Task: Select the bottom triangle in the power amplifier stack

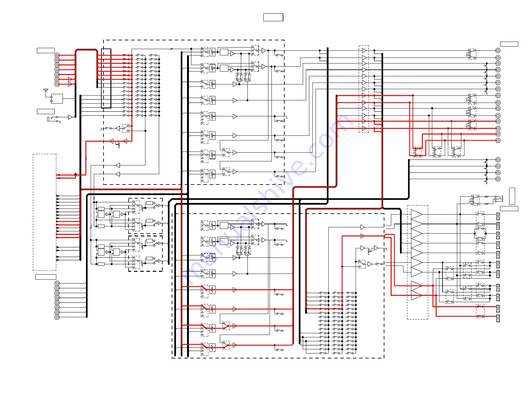Action: 417,295
